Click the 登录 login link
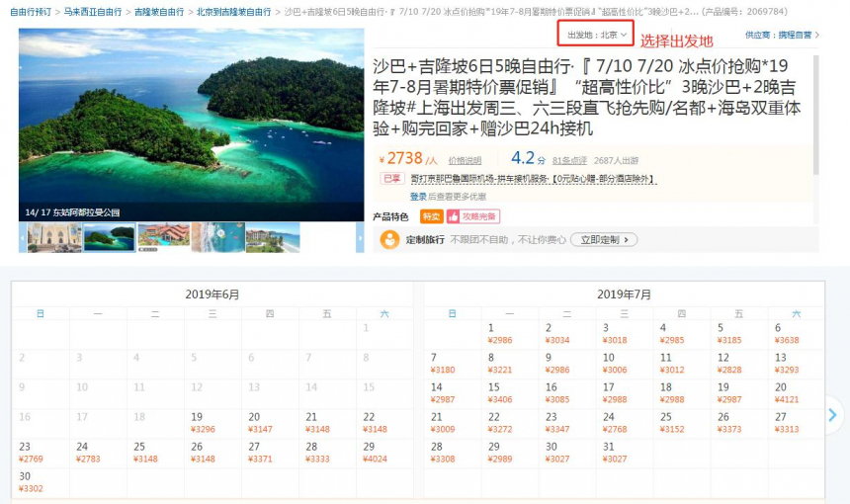850x504 pixels. (418, 197)
